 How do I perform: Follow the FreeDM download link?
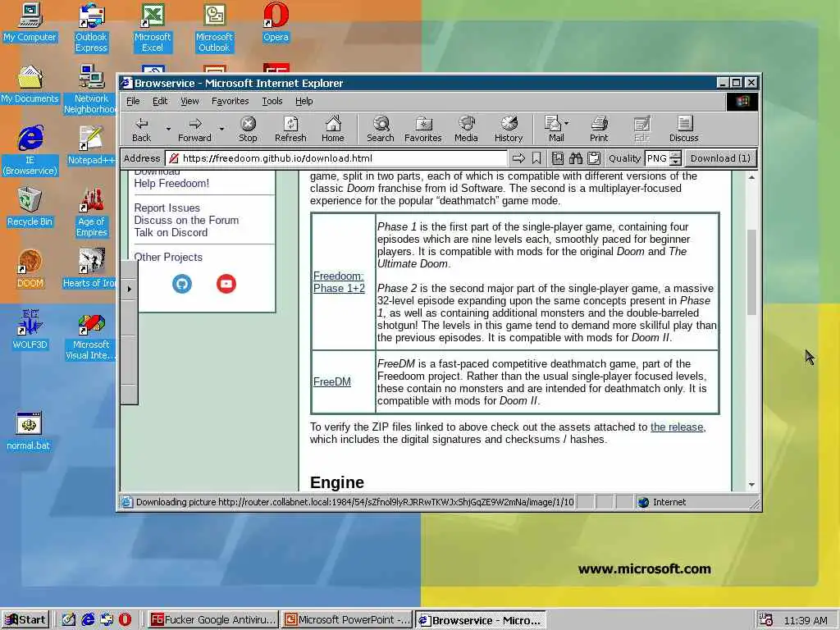(x=332, y=382)
